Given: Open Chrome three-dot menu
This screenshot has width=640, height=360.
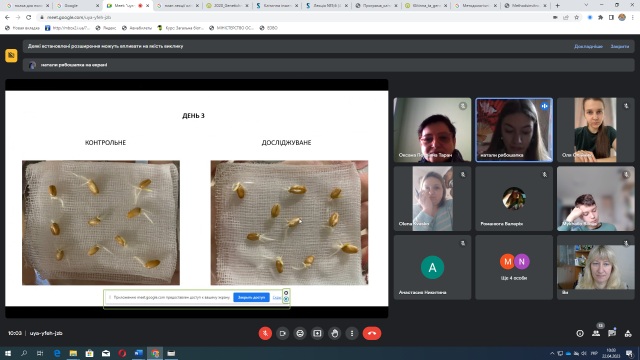Looking at the screenshot, I should coord(633,18).
